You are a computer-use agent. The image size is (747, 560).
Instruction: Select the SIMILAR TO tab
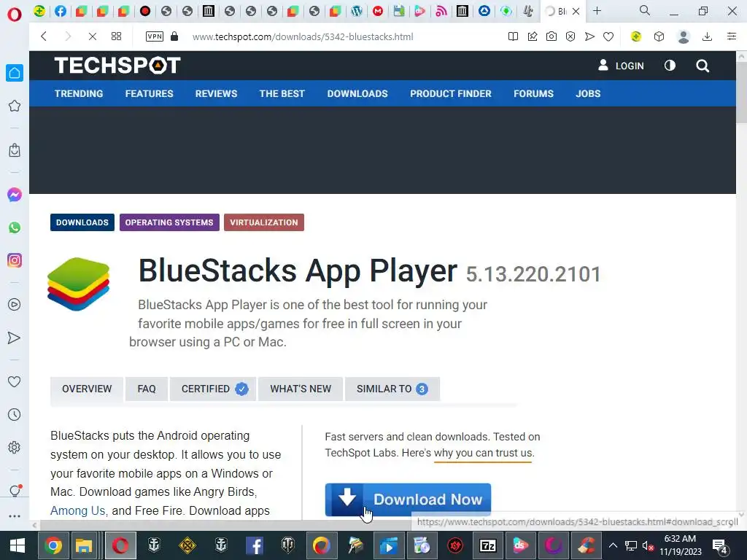pyautogui.click(x=392, y=389)
